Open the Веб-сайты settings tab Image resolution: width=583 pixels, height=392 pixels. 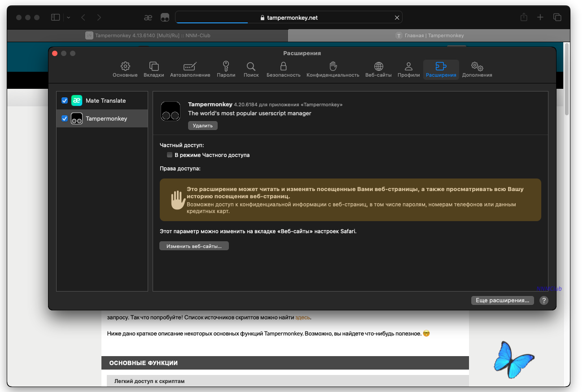(379, 70)
